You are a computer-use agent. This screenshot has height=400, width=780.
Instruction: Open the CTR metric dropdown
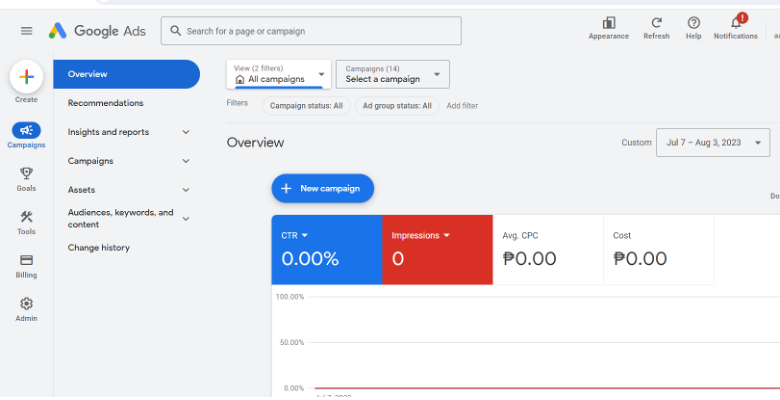point(305,235)
